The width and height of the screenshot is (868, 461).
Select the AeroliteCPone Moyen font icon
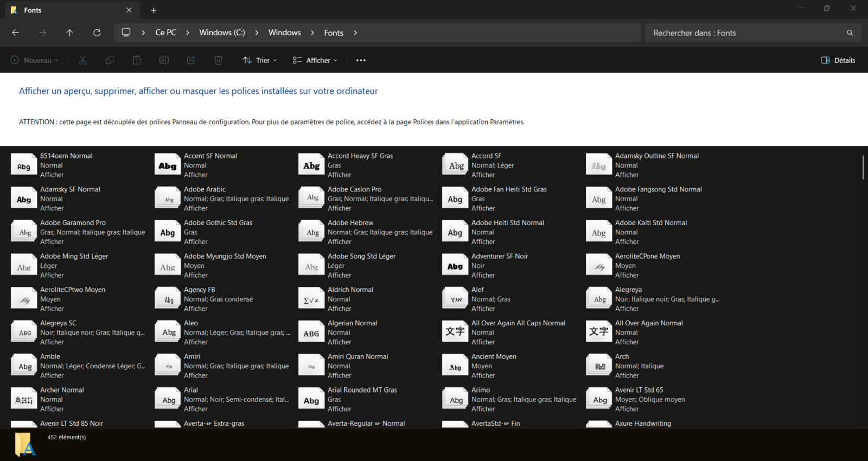[x=599, y=265]
